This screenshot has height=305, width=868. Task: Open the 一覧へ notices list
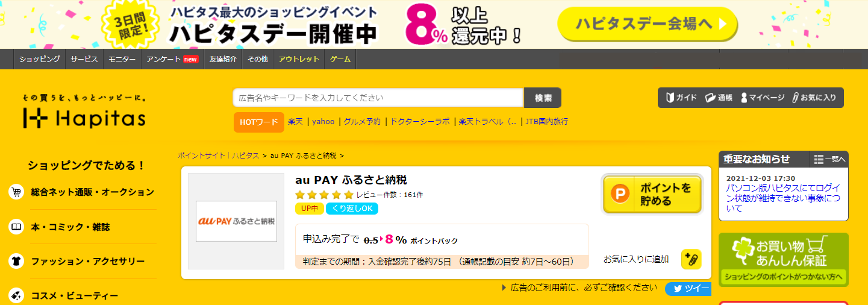[829, 159]
